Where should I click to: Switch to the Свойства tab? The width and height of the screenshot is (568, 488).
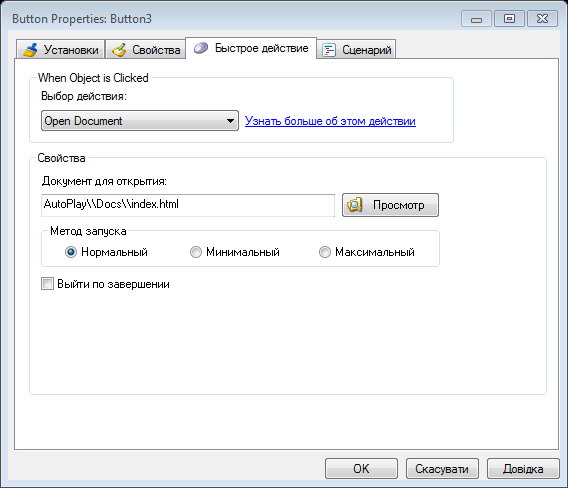pos(146,50)
